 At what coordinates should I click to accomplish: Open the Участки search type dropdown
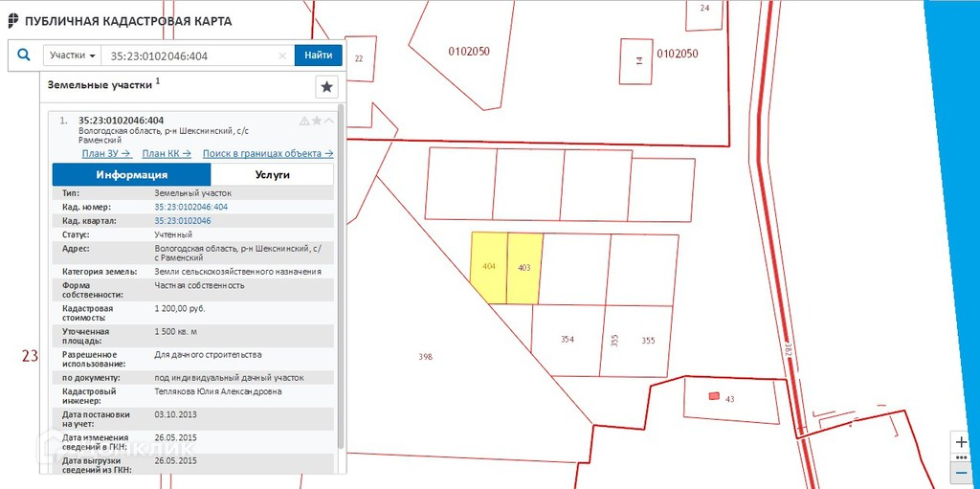point(73,56)
